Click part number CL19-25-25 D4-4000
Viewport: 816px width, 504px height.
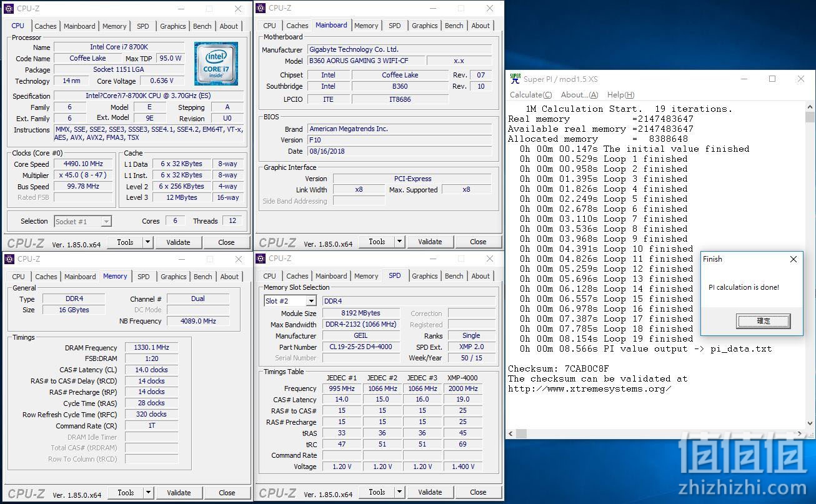coord(361,347)
